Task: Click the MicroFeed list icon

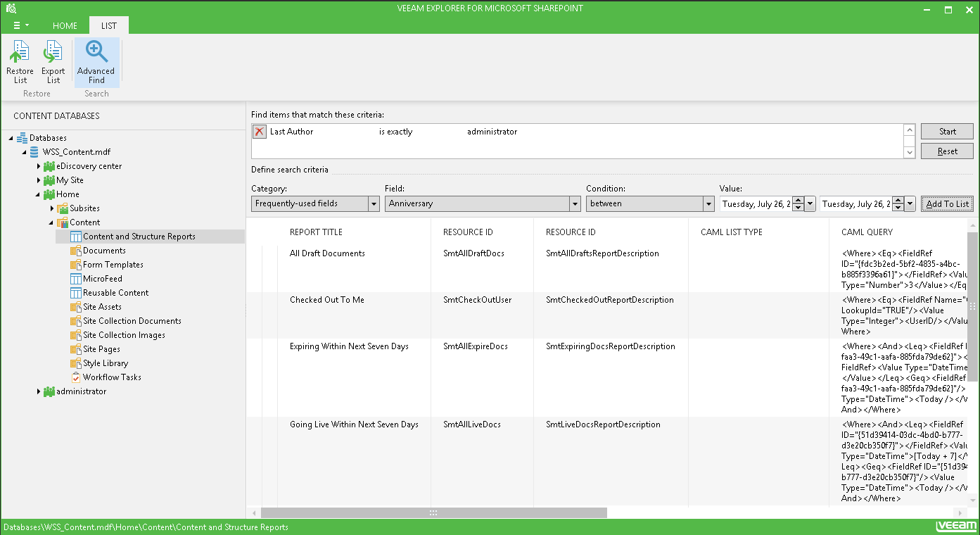Action: click(x=76, y=279)
